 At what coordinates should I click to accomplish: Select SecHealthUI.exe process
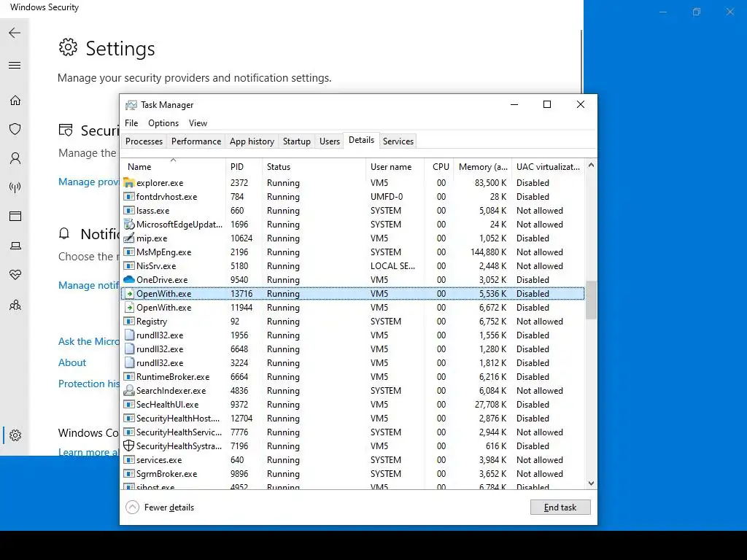click(353, 404)
